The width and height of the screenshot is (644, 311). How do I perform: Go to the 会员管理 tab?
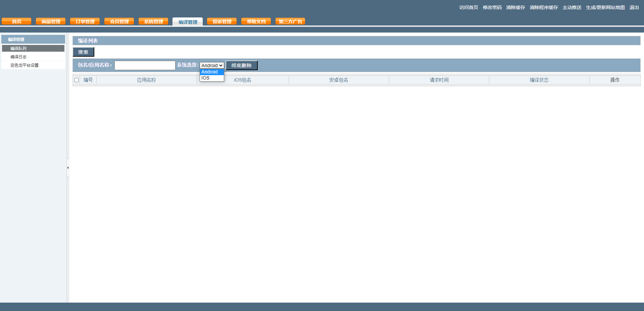tap(119, 21)
